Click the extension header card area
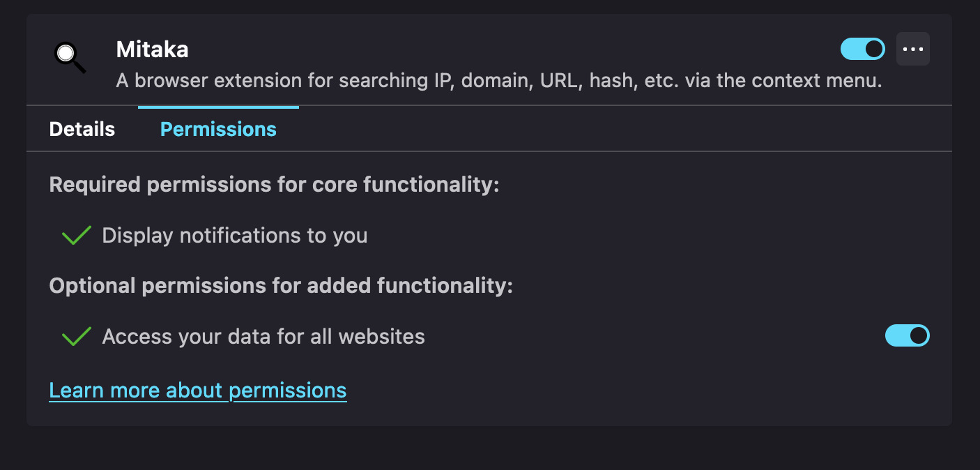This screenshot has width=980, height=470. tap(488, 59)
